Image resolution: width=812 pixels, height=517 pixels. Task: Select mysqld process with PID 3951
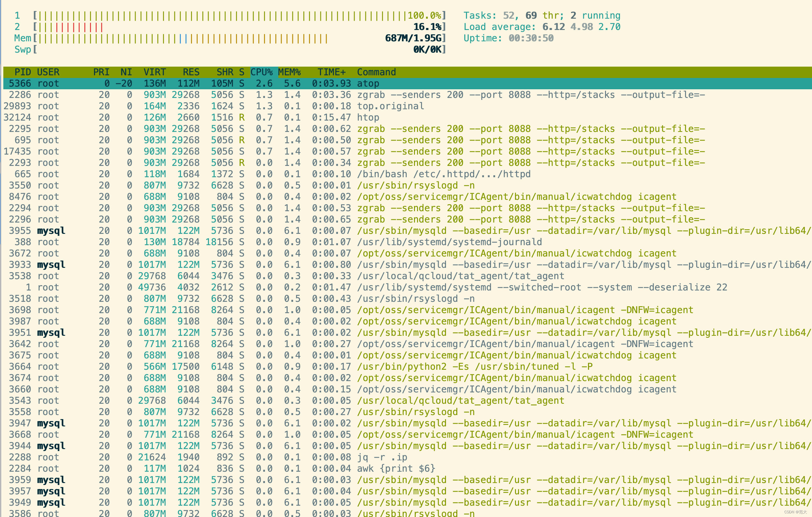(x=407, y=333)
